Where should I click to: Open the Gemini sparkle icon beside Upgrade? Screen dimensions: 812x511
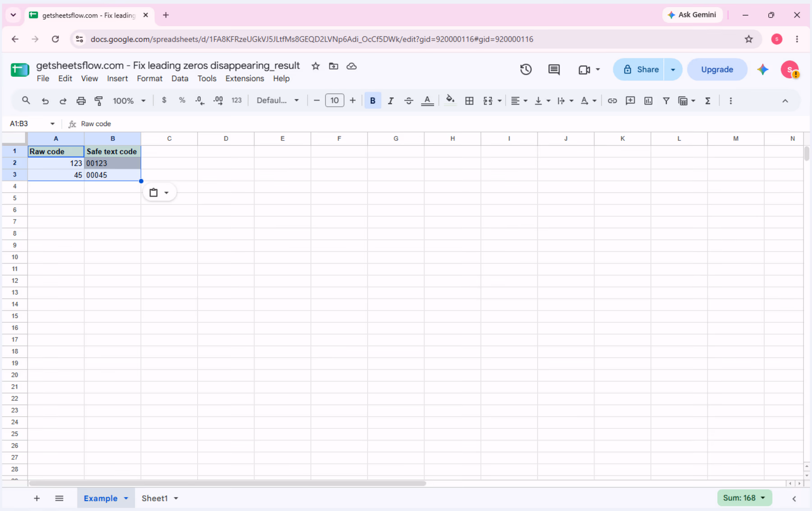click(x=763, y=70)
